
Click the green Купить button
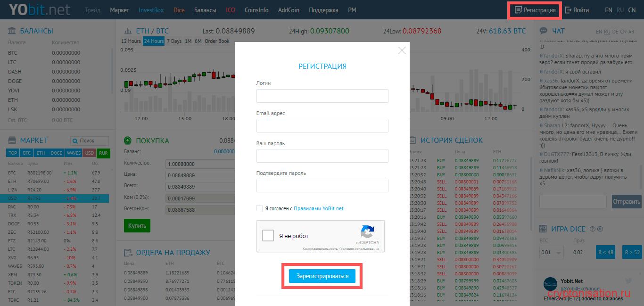tap(137, 225)
